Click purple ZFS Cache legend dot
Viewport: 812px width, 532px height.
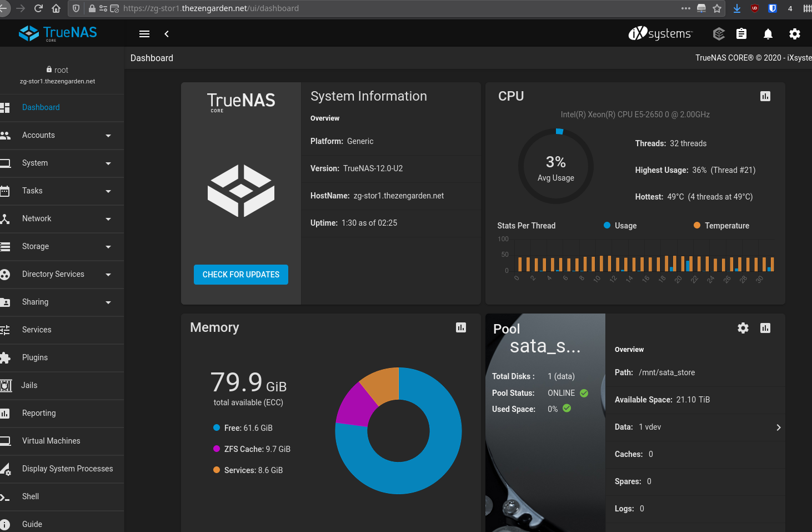(x=217, y=449)
